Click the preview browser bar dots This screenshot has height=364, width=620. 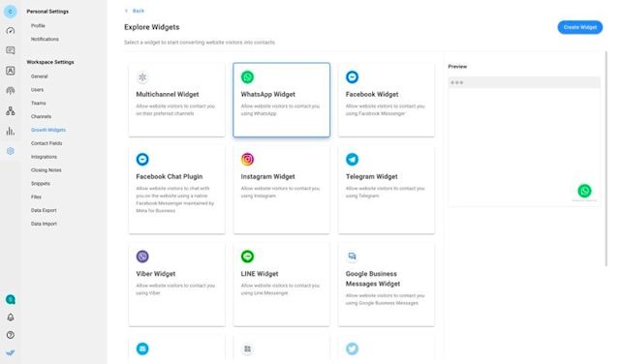click(x=456, y=82)
